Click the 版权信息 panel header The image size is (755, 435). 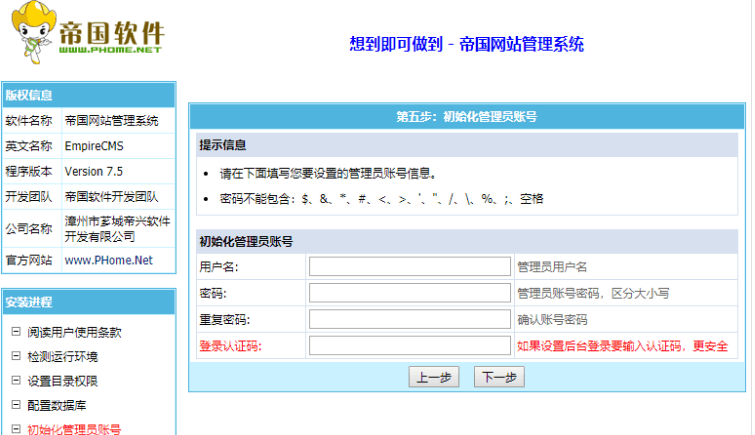point(89,95)
